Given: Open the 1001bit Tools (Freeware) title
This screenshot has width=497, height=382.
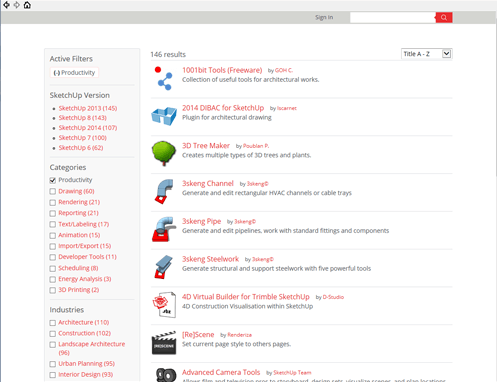Looking at the screenshot, I should coord(222,70).
